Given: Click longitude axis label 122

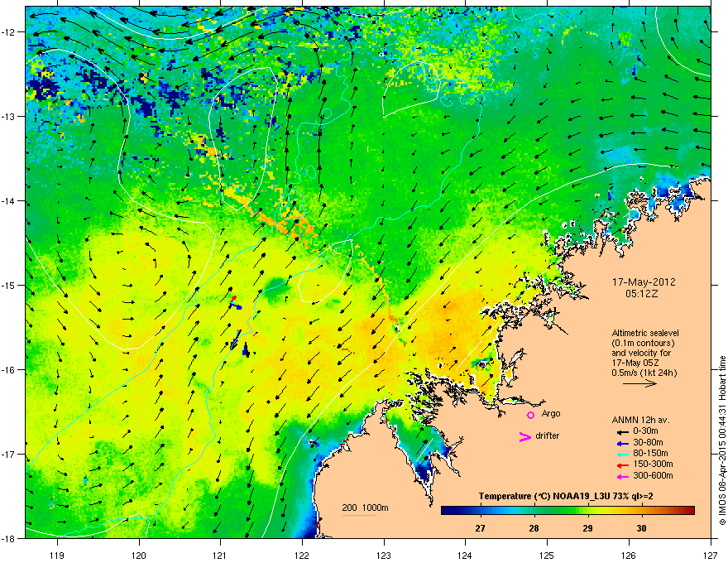Looking at the screenshot, I should pyautogui.click(x=302, y=555).
